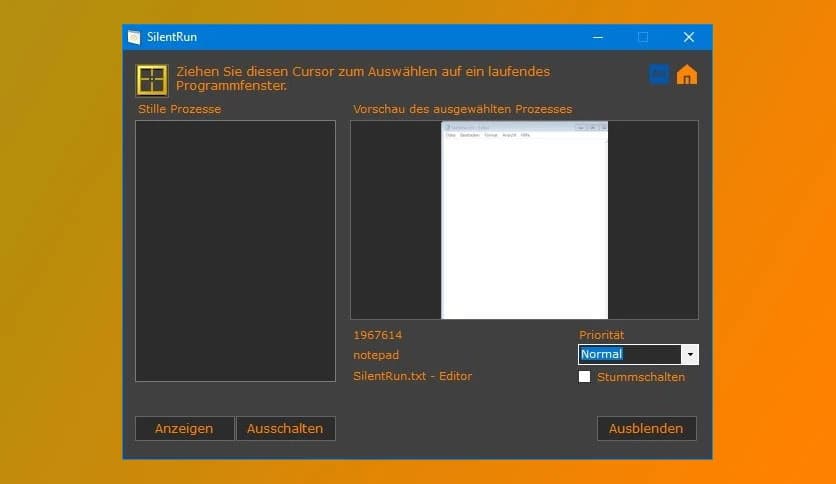The image size is (836, 484).
Task: Minimize the SilentRun window
Action: click(x=598, y=37)
